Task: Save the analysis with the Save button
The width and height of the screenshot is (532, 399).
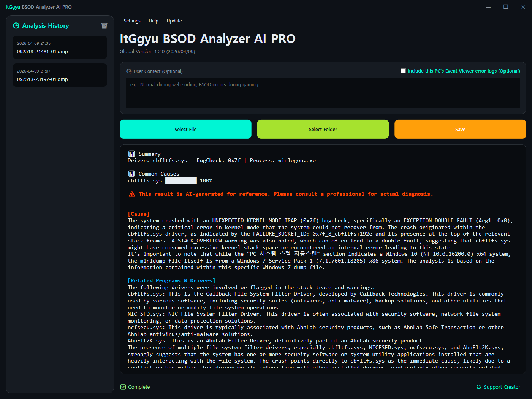Action: [460, 129]
